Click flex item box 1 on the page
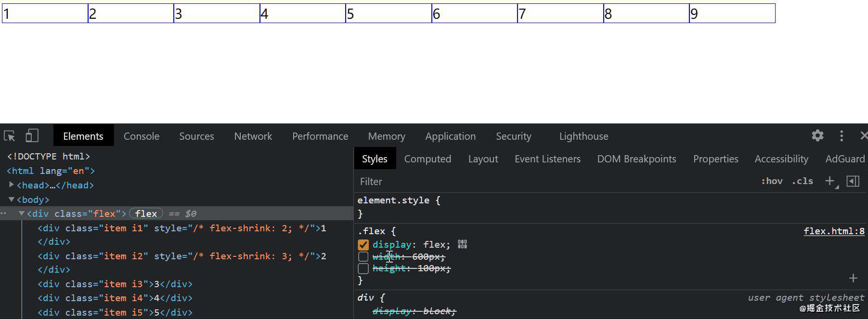Viewport: 868px width, 319px height. click(x=45, y=13)
